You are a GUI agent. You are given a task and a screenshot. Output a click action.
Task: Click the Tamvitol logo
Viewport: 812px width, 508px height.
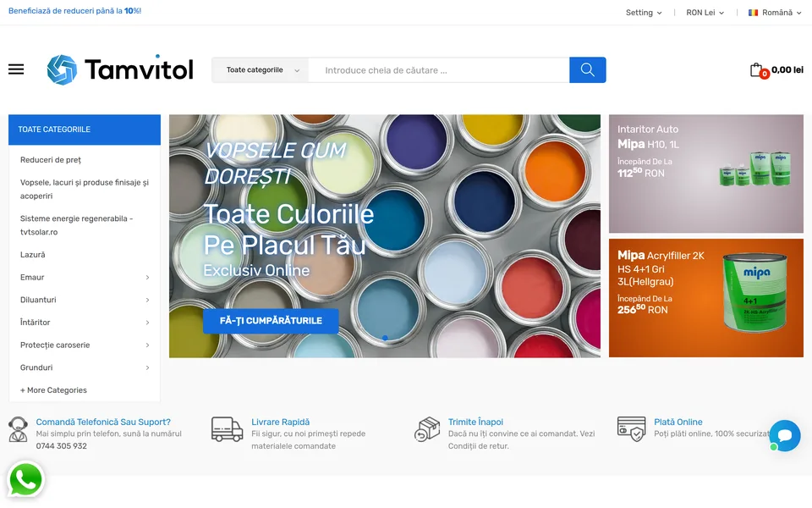(x=120, y=69)
